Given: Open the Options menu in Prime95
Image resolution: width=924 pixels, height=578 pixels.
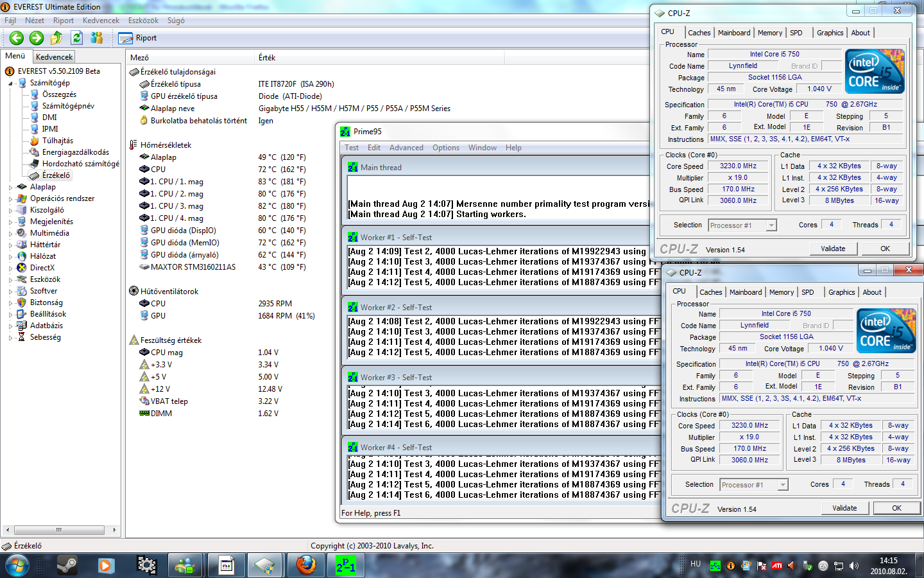Looking at the screenshot, I should [x=446, y=148].
